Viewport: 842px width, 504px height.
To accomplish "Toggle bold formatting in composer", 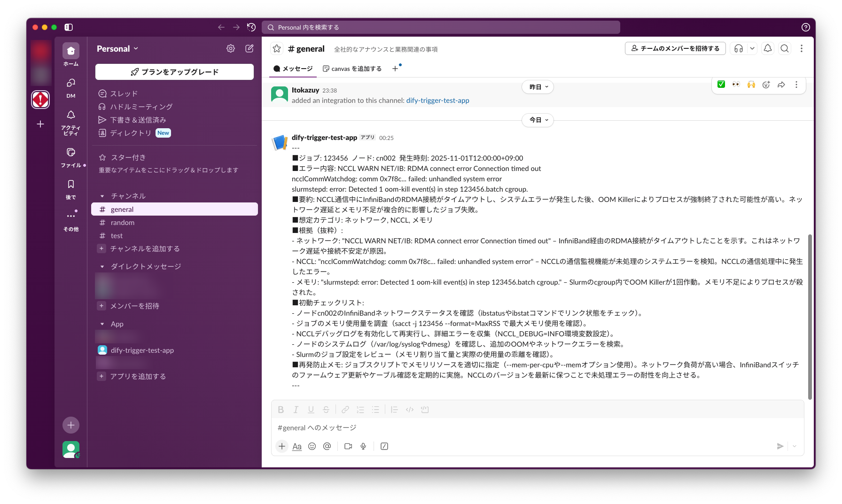I will pos(281,410).
